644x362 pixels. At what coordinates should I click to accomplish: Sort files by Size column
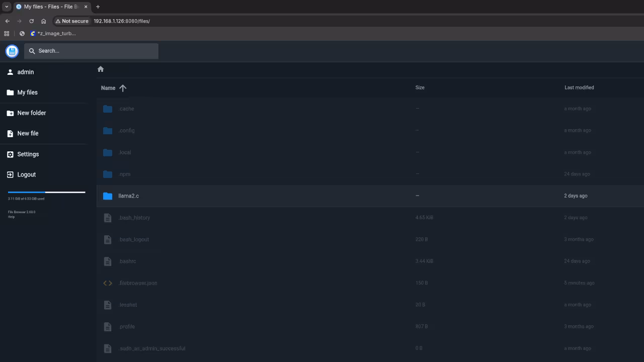(x=420, y=87)
